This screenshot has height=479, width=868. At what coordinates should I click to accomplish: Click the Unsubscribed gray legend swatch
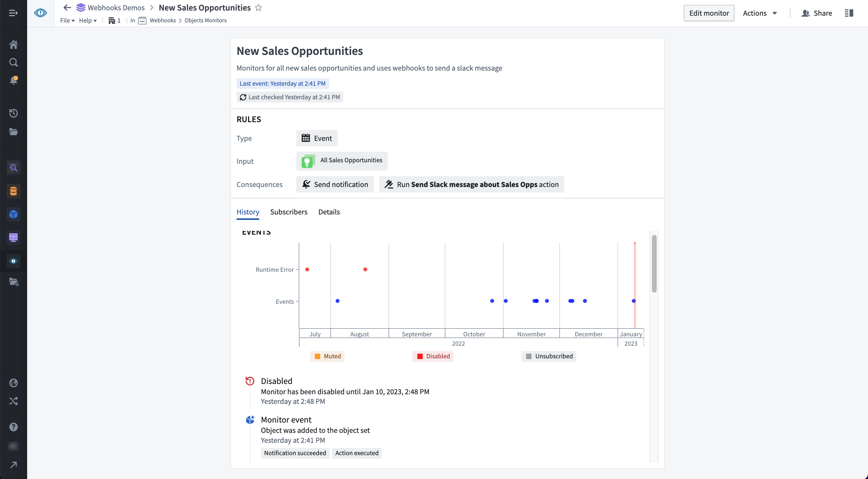coord(529,356)
